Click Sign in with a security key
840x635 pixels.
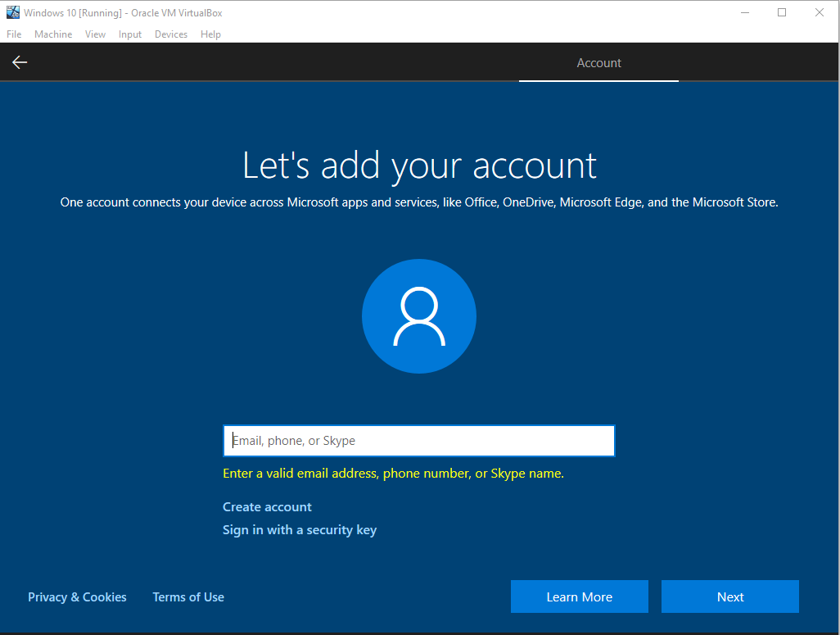[300, 529]
